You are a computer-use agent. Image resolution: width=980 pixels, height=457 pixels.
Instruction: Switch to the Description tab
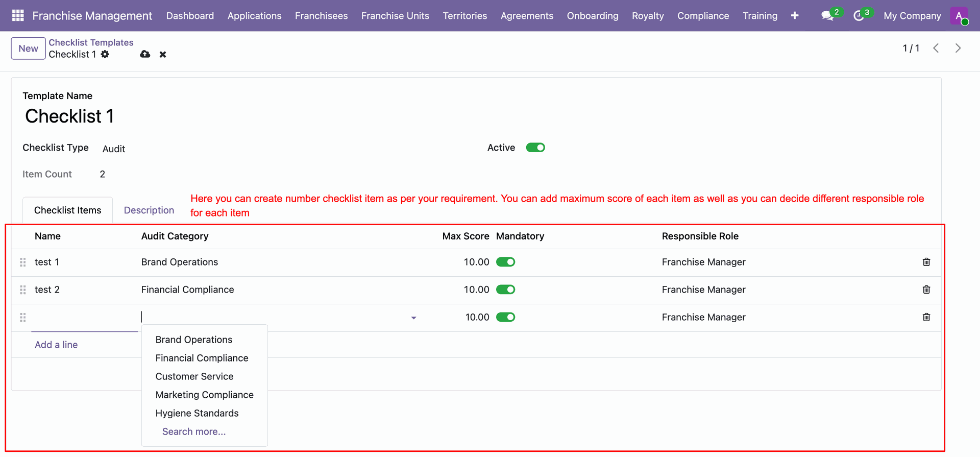coord(149,210)
